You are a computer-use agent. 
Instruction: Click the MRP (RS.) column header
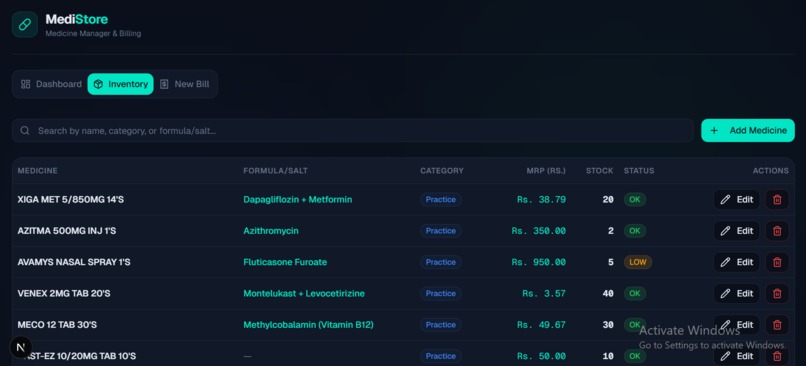click(x=546, y=171)
